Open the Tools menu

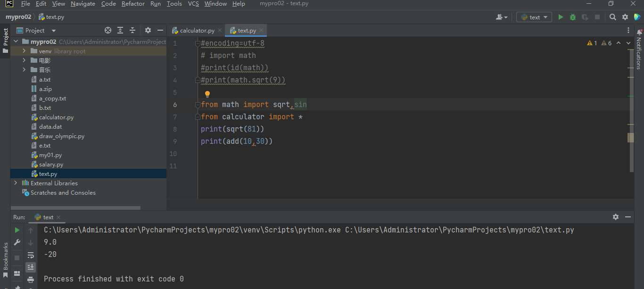point(174,4)
